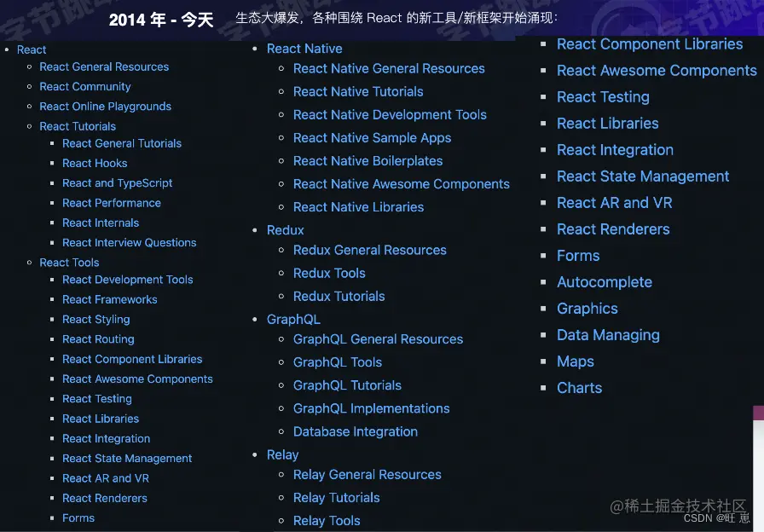The width and height of the screenshot is (764, 532).
Task: Open the React Hooks link
Action: tap(95, 163)
